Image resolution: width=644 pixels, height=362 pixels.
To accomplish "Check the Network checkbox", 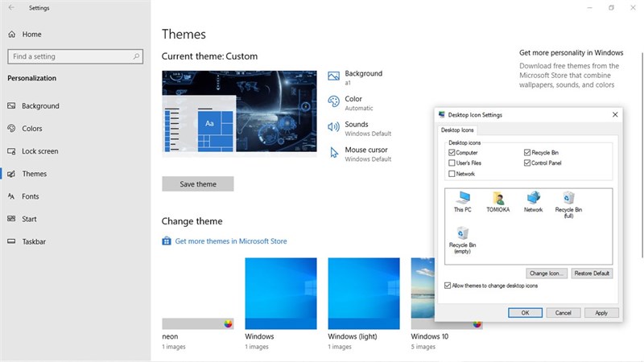I will [452, 174].
